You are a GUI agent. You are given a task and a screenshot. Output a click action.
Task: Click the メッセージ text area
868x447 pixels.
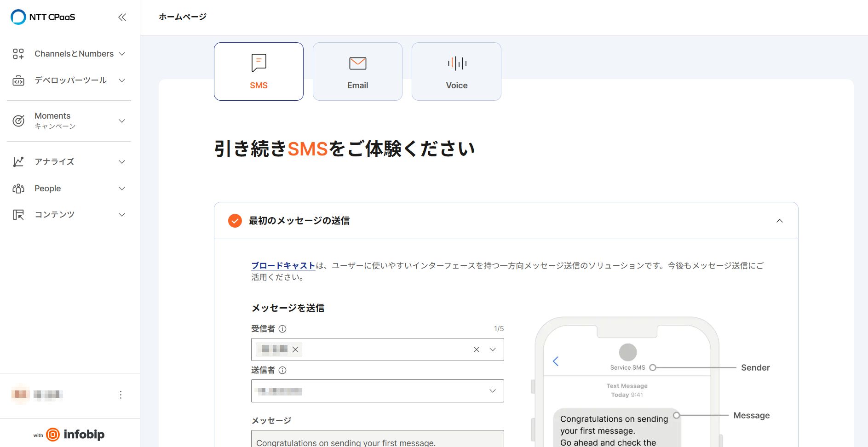pyautogui.click(x=378, y=439)
